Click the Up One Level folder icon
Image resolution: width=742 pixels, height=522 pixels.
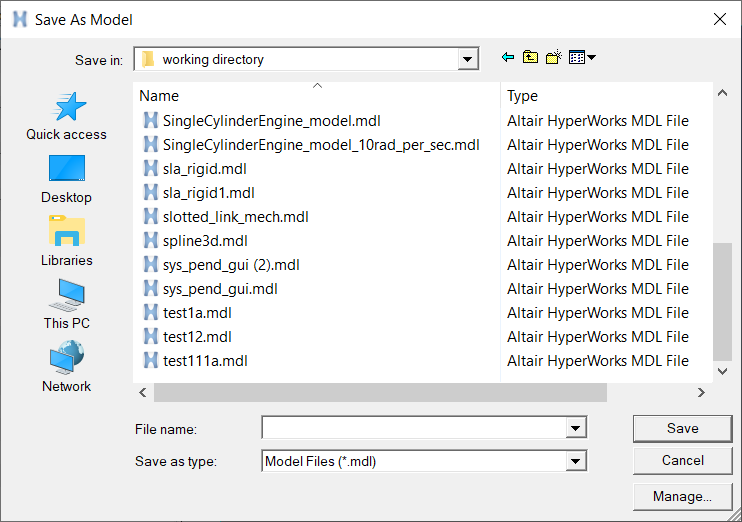pyautogui.click(x=530, y=58)
